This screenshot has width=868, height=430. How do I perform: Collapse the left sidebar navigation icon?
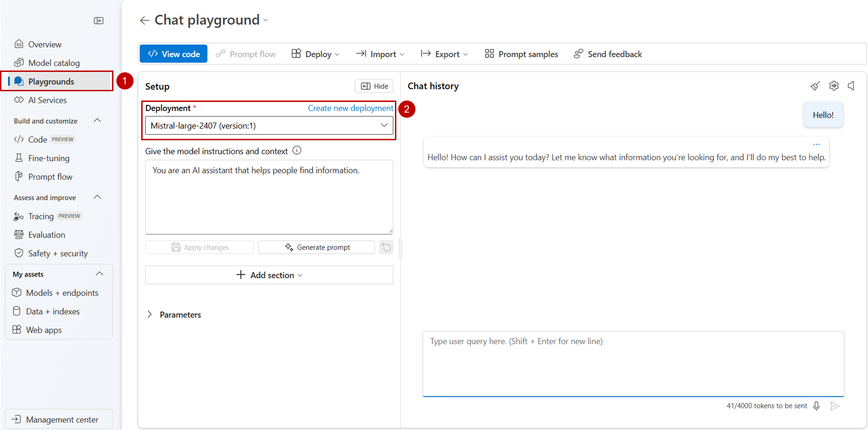pyautogui.click(x=98, y=21)
